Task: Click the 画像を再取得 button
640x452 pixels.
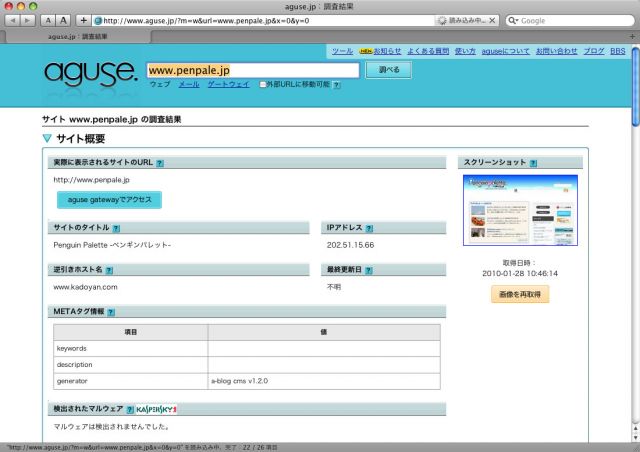Action: (520, 294)
